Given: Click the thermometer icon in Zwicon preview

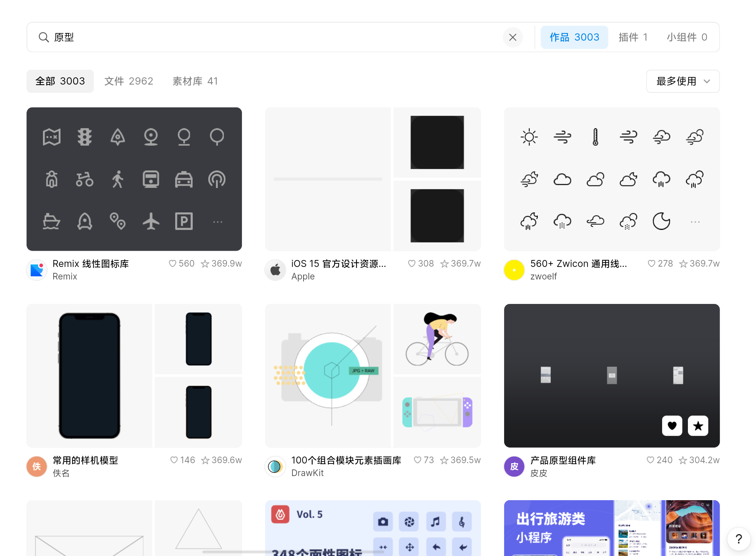Looking at the screenshot, I should (595, 137).
